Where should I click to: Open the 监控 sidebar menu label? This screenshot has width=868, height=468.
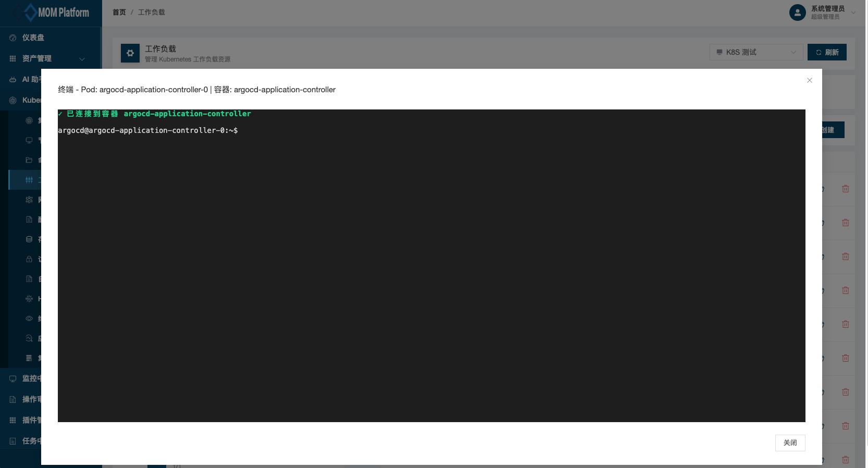(31, 378)
